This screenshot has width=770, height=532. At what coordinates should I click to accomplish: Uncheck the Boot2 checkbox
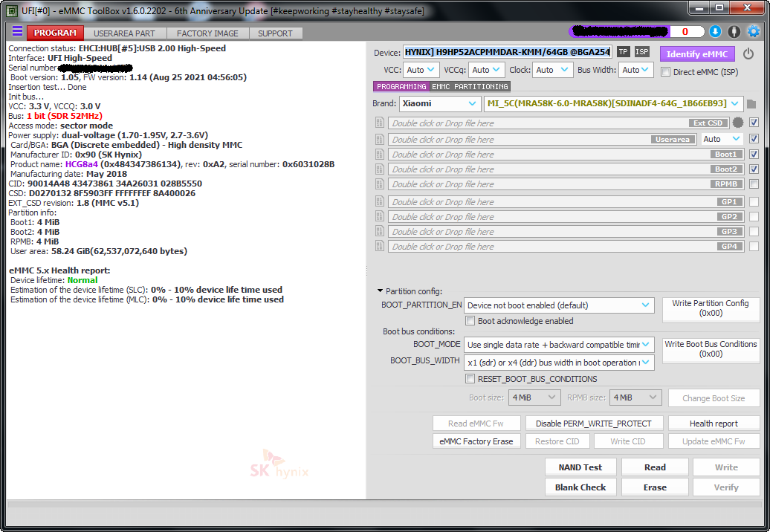point(754,169)
